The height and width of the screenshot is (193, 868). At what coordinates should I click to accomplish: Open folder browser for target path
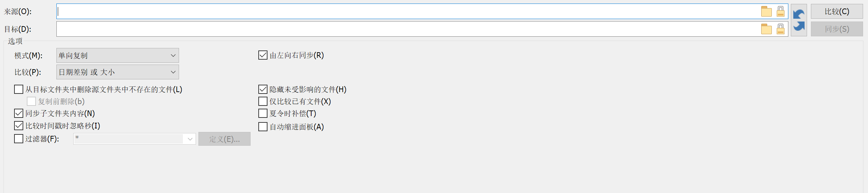coord(766,29)
